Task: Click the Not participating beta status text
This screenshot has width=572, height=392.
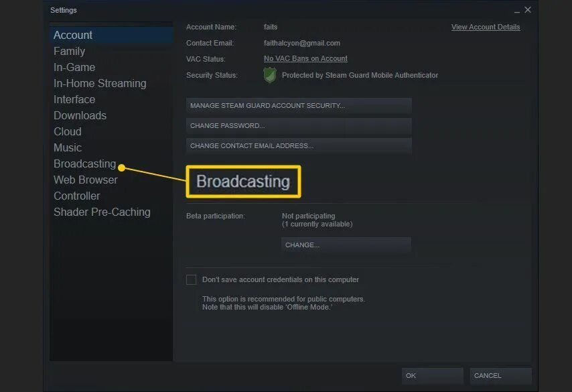Action: click(308, 216)
